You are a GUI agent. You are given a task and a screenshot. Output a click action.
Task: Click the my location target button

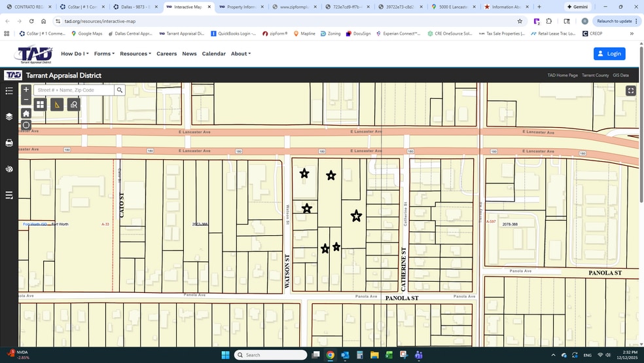point(26,125)
